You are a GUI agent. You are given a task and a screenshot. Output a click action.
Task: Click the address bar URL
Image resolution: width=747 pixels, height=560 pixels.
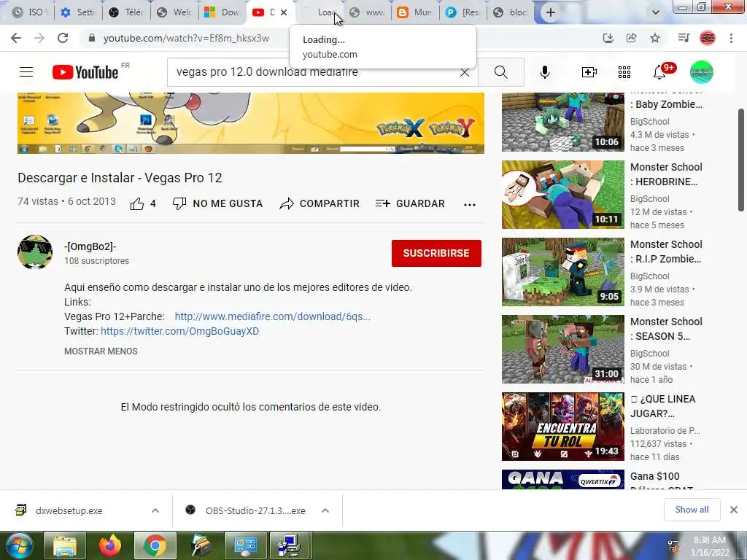coord(186,38)
